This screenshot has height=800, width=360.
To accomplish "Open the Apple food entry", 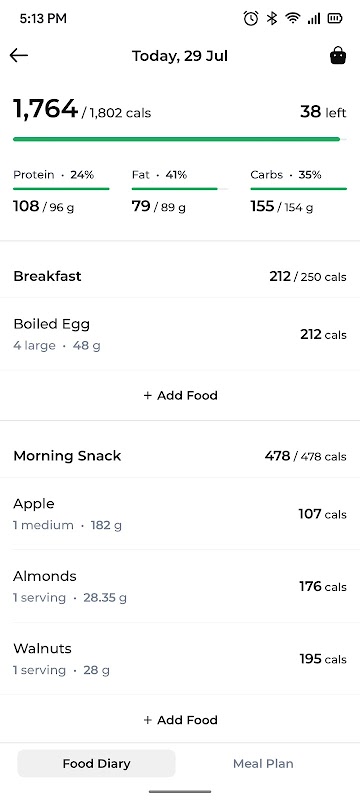I will (x=180, y=514).
